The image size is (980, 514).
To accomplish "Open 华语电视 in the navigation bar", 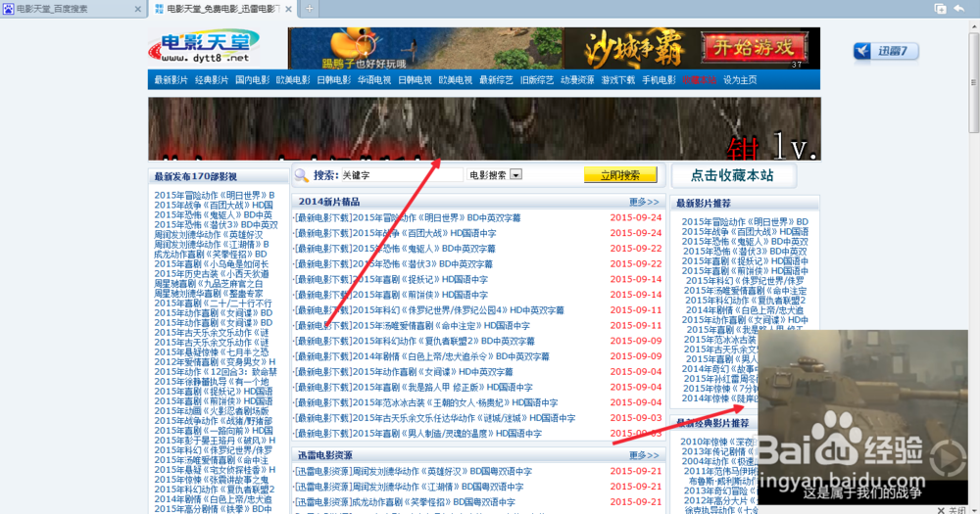I will click(x=374, y=80).
